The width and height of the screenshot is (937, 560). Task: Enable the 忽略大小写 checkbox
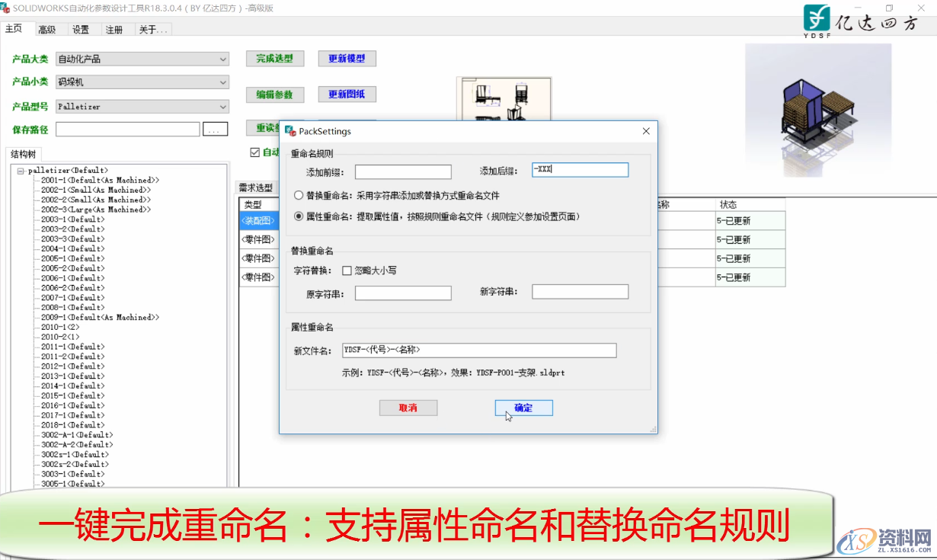coord(347,270)
